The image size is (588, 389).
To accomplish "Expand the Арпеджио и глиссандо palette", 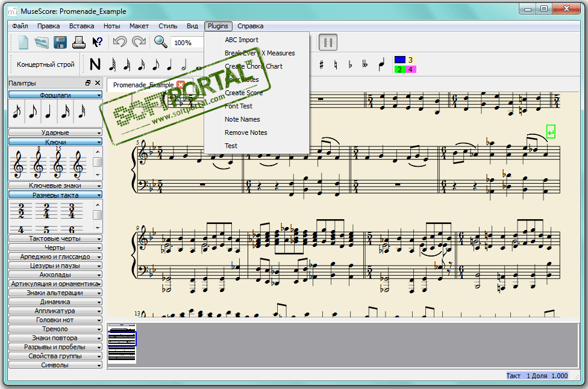I will [x=55, y=257].
